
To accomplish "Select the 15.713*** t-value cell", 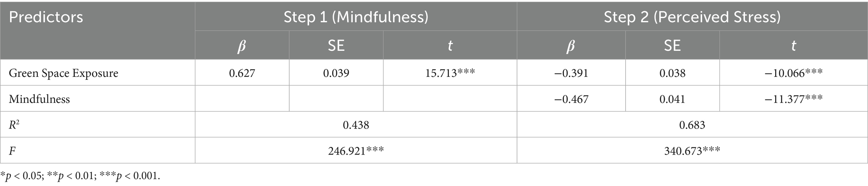I will (450, 73).
